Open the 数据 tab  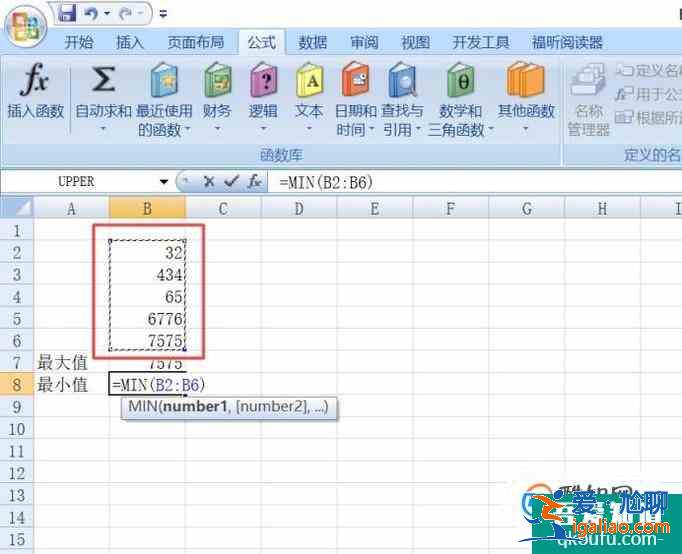point(312,42)
